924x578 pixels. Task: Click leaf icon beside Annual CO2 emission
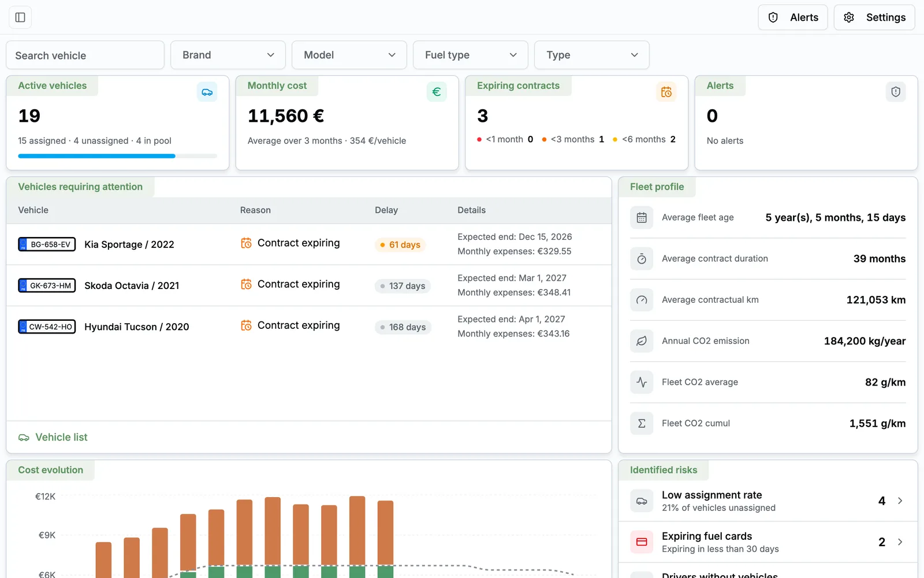[642, 341]
